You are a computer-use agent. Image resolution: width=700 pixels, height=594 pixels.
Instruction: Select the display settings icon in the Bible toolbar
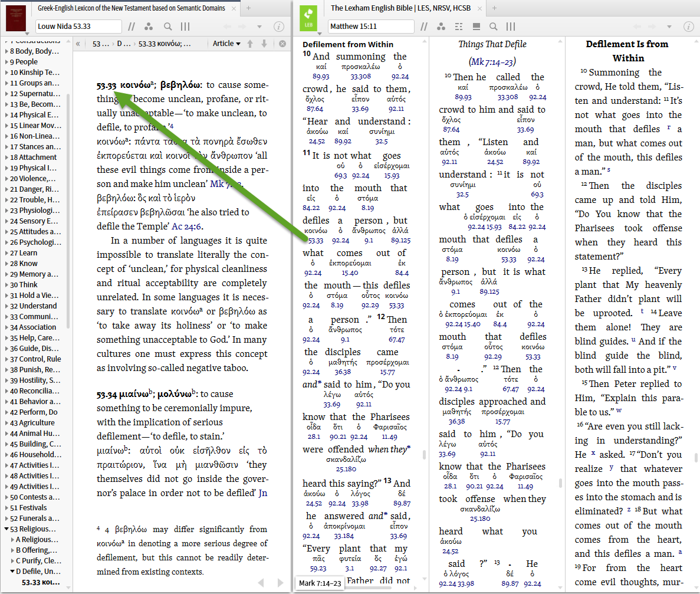pos(476,26)
